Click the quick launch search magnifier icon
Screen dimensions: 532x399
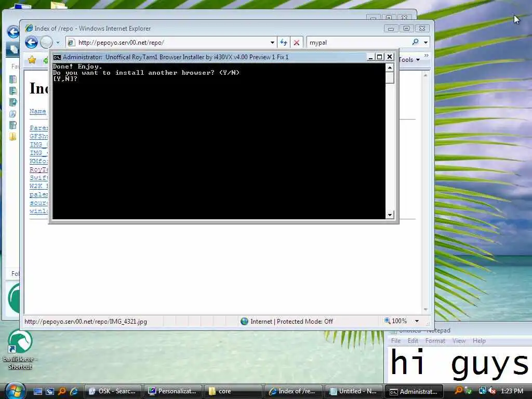pos(62,391)
